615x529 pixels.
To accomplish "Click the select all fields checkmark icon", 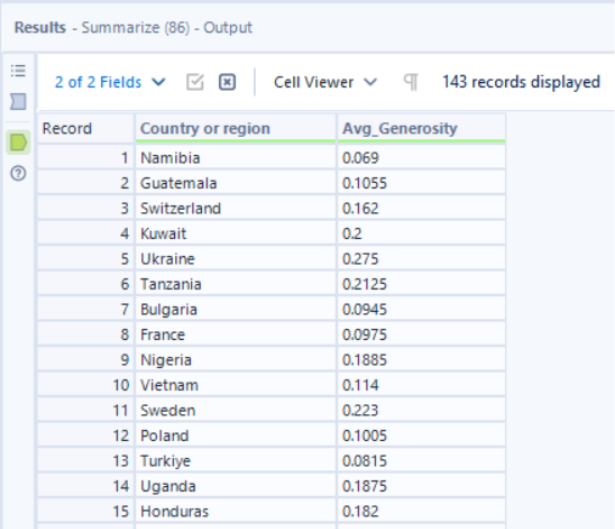I will click(195, 82).
